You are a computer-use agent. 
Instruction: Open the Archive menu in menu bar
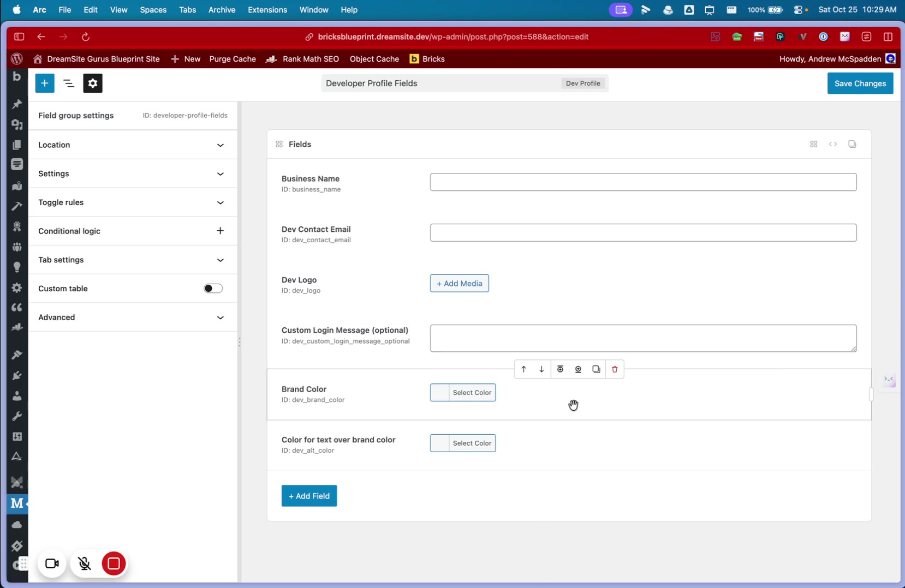click(x=222, y=10)
